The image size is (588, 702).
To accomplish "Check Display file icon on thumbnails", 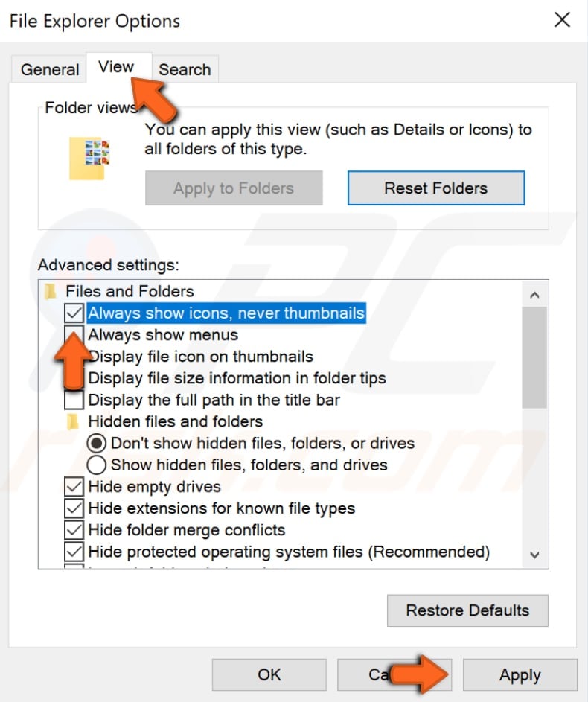I will click(73, 356).
